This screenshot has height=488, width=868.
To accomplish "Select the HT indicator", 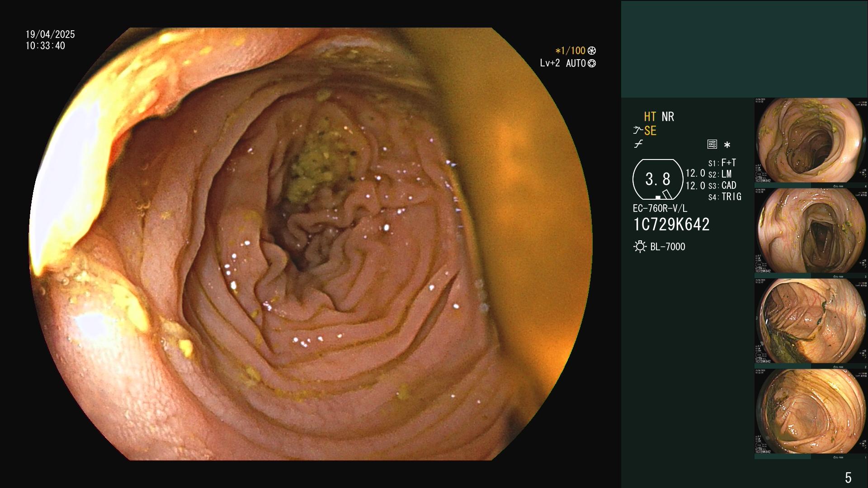I will [x=650, y=117].
